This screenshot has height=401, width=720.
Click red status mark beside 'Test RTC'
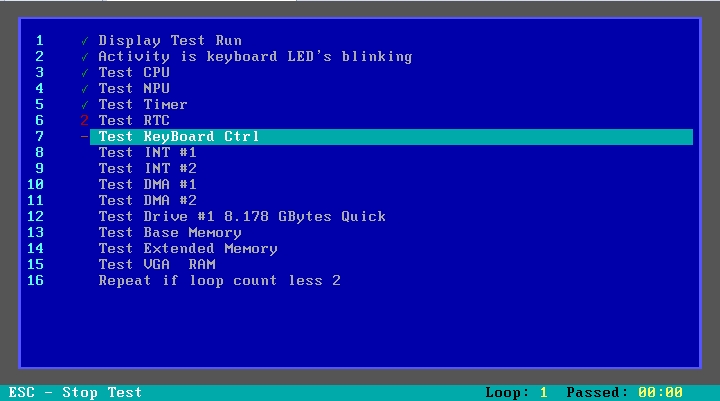[x=84, y=120]
